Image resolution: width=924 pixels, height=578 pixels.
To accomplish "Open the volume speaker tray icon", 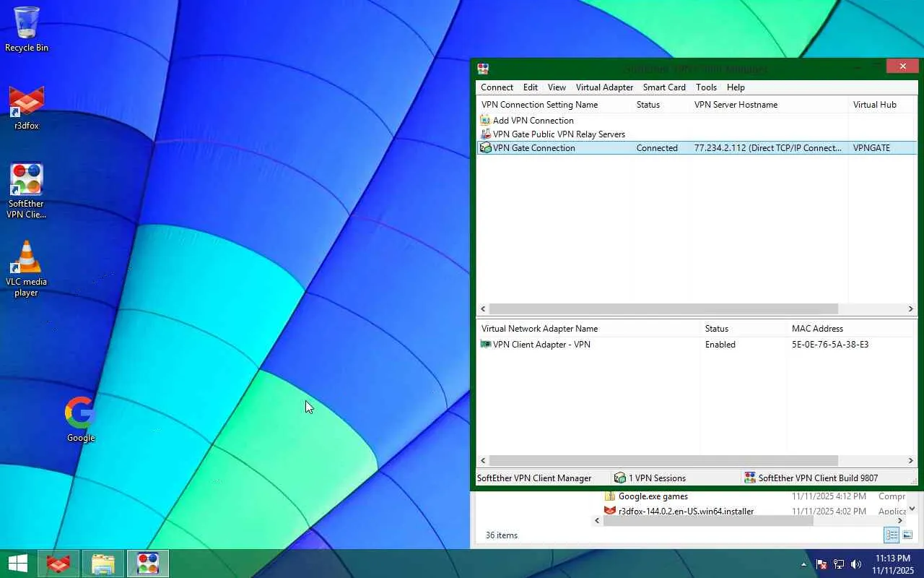I will point(856,564).
